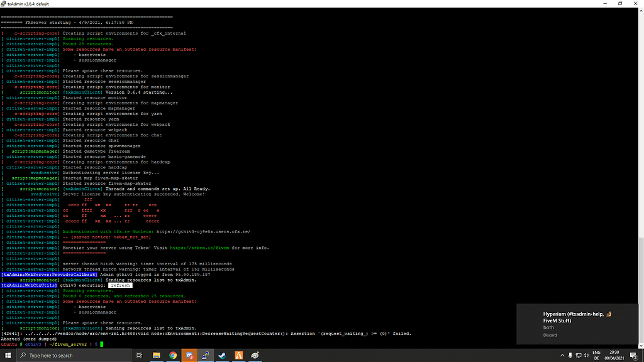
Task: Open the clock and date in the tray
Action: coord(614,355)
